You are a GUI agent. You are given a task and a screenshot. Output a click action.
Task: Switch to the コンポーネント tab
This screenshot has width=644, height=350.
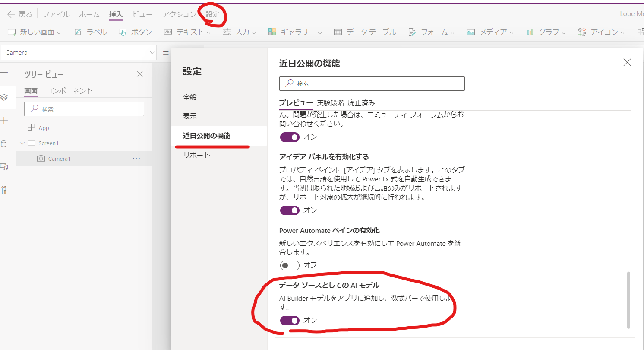tap(69, 91)
